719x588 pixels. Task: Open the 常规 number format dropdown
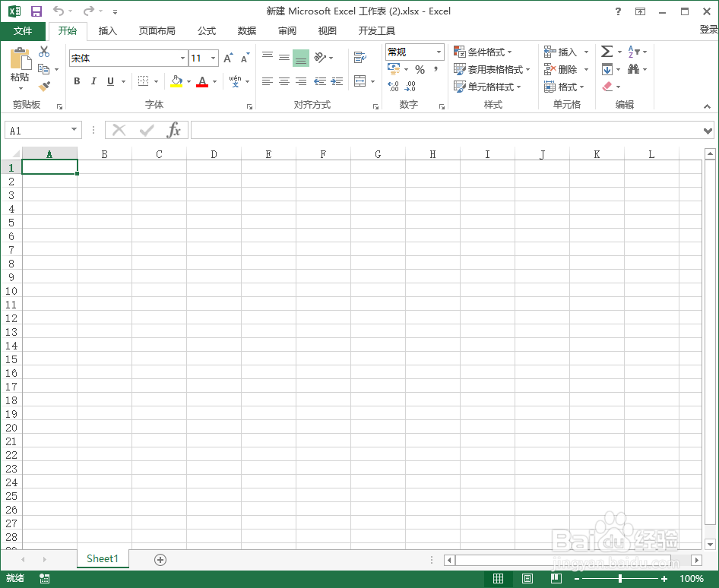click(x=439, y=52)
